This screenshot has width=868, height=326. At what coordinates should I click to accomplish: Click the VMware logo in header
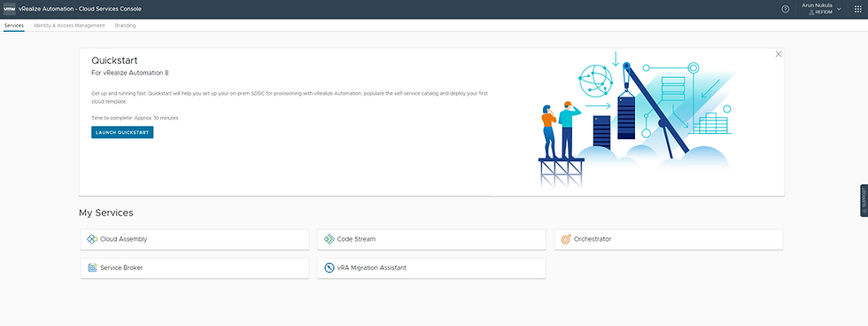(10, 9)
